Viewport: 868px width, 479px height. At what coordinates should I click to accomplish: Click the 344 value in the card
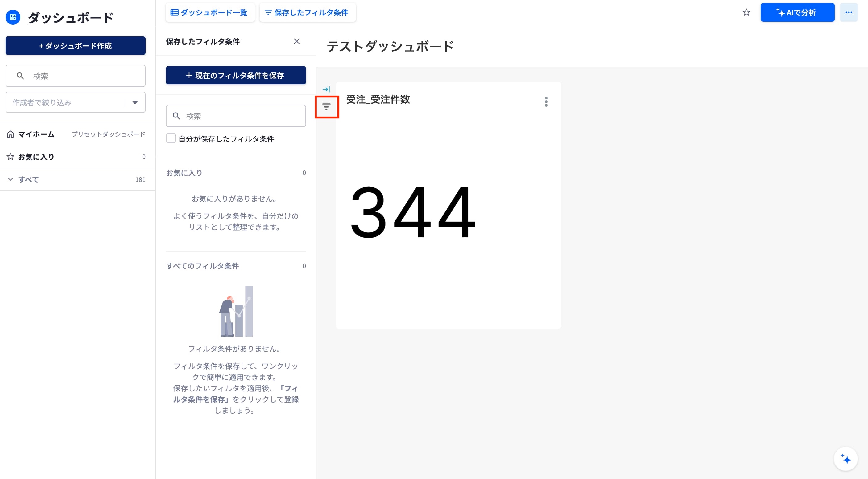point(413,212)
